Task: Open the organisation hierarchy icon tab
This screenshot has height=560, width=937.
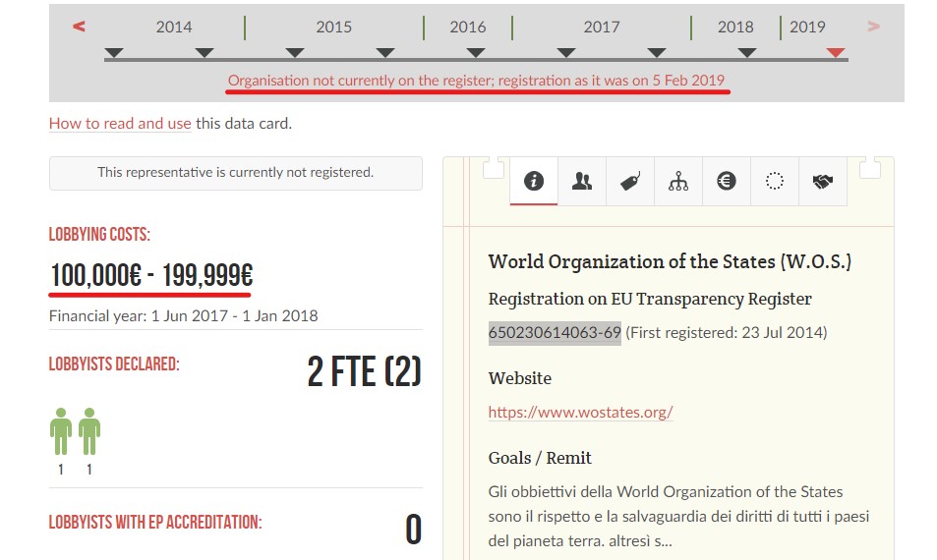Action: click(678, 181)
